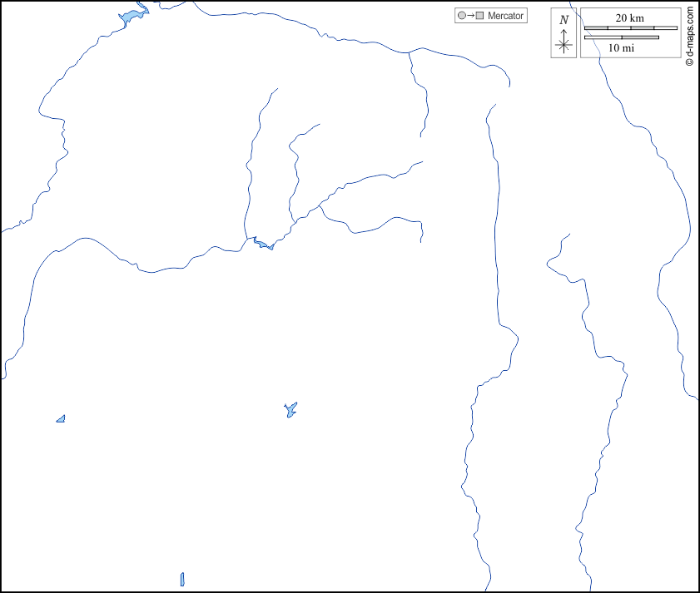Viewport: 700px width, 593px height.
Task: Click the gray square in the projection box
Action: pyautogui.click(x=479, y=16)
